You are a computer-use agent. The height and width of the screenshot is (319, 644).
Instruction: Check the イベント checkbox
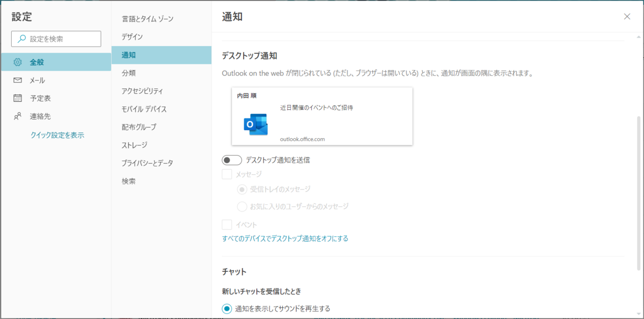click(x=227, y=225)
